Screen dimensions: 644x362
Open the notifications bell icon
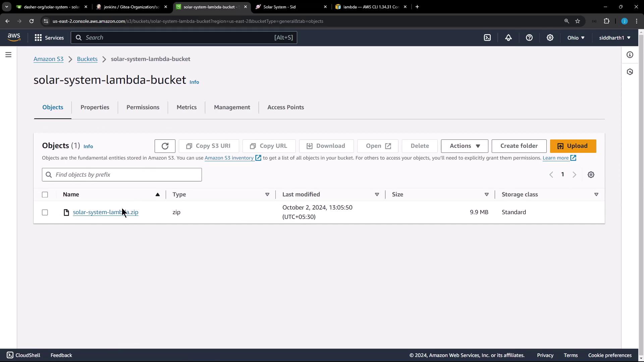click(508, 38)
